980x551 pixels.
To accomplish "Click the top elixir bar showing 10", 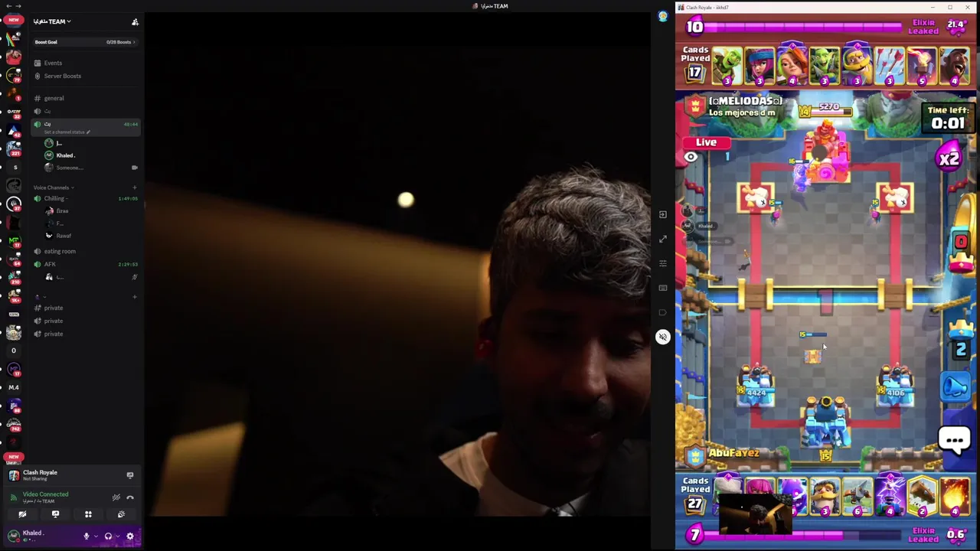I will point(792,27).
